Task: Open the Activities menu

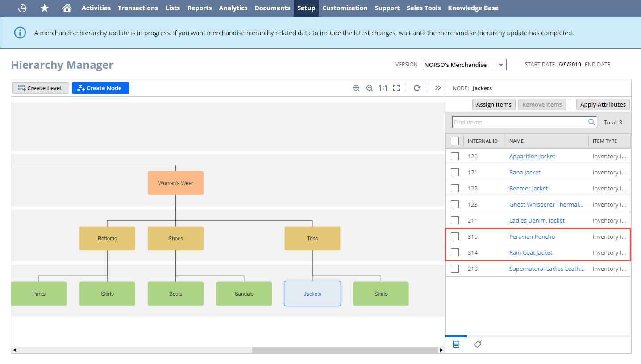Action: (96, 8)
